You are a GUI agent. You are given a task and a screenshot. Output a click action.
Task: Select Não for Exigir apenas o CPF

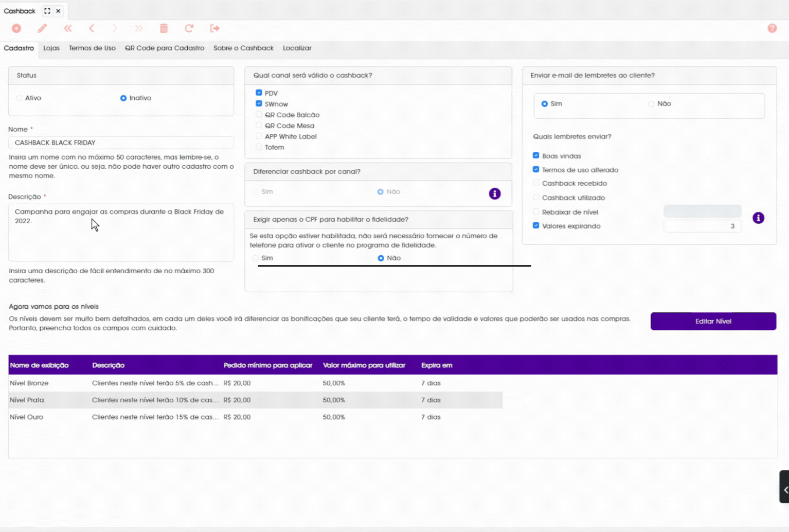381,258
